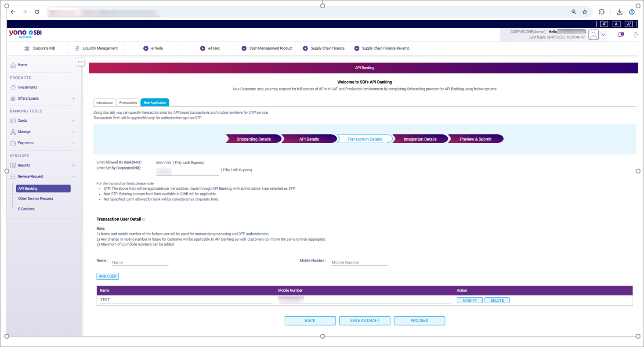The image size is (644, 347).
Task: Open the notifications bell icon
Action: click(621, 34)
